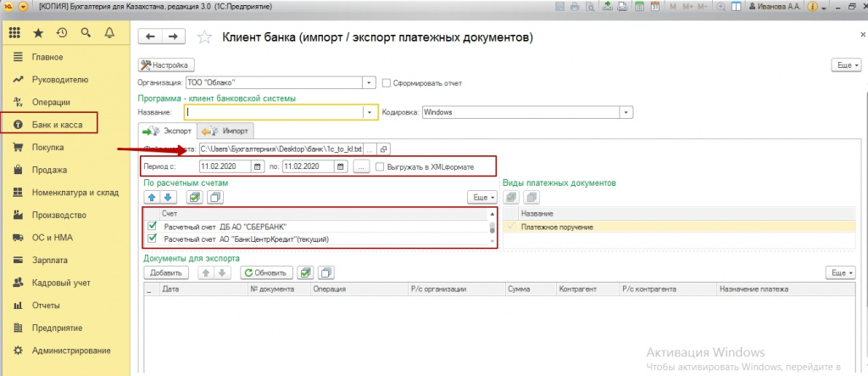Open dropdown arrow beside info icon
This screenshot has width=868, height=376.
(x=824, y=7)
